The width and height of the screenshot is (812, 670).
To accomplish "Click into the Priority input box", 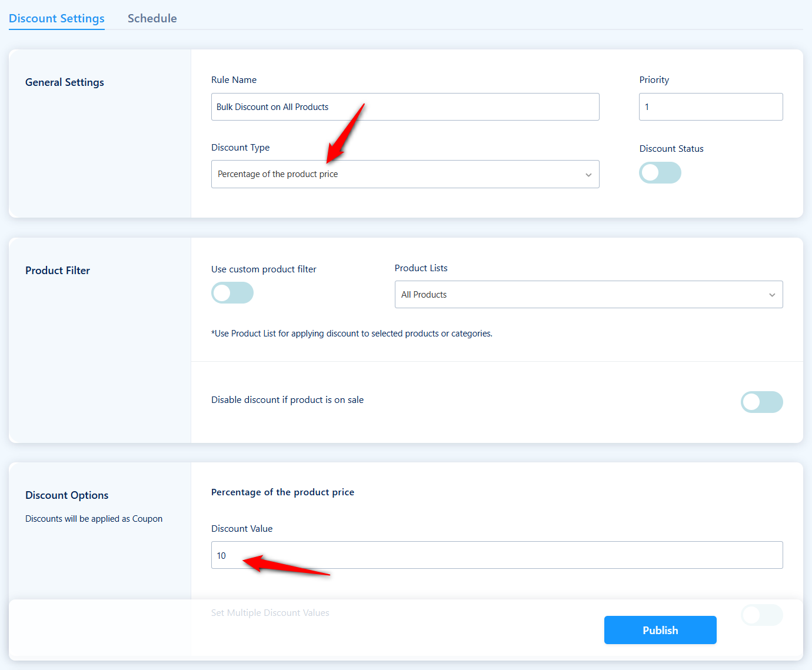I will (x=710, y=107).
